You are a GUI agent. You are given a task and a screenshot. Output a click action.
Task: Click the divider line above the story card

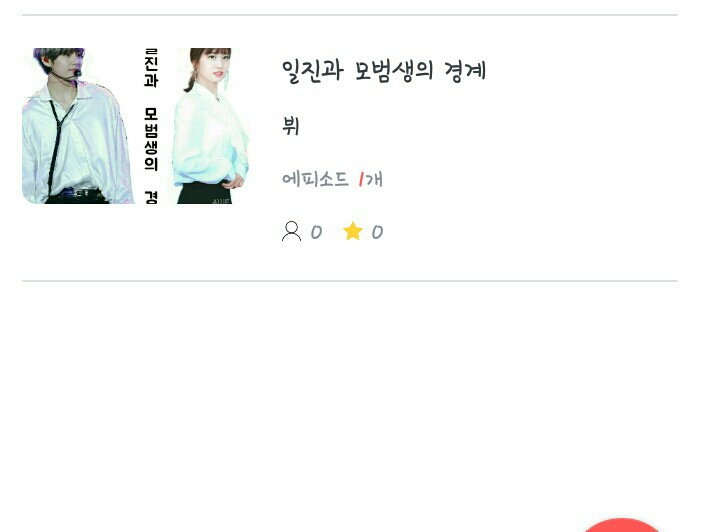click(x=350, y=15)
